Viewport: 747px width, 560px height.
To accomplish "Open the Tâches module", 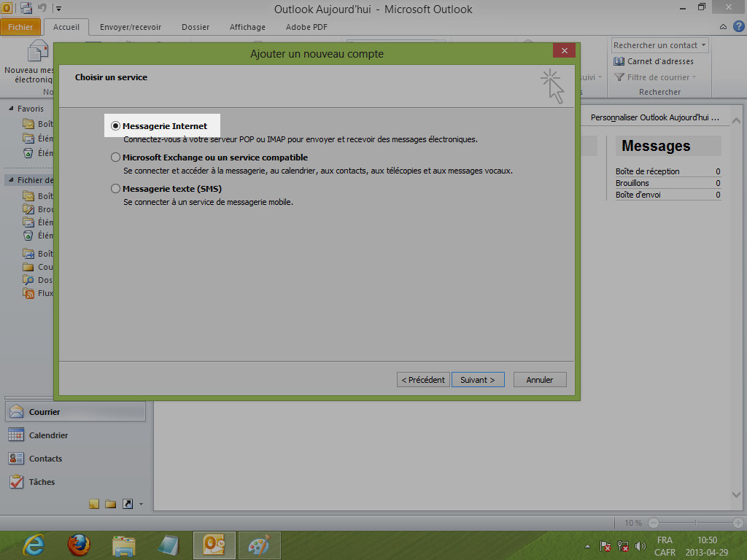I will 75,482.
